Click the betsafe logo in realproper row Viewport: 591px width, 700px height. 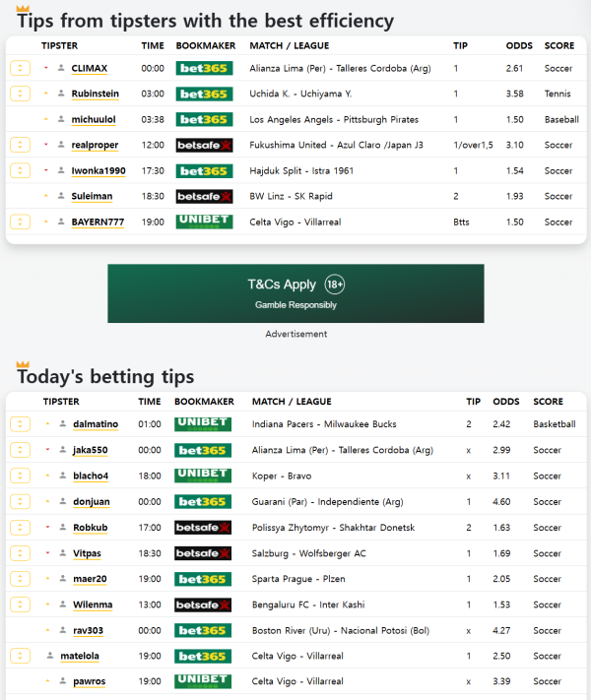(x=204, y=145)
